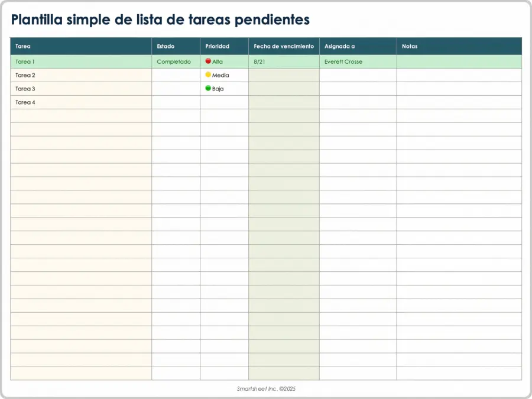Click the empty Estado cell for Tarea 2

point(176,75)
